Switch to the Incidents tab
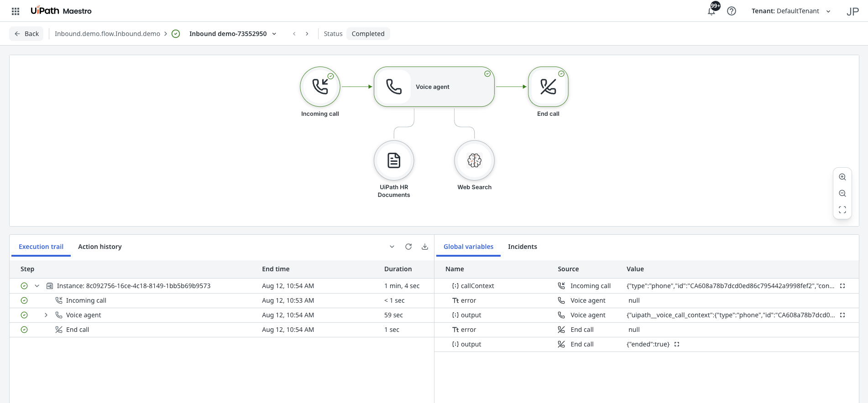The image size is (868, 403). pos(523,247)
